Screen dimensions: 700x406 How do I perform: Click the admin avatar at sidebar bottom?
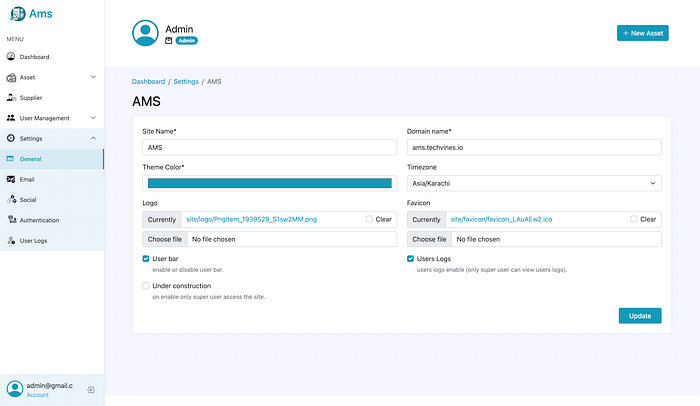[x=15, y=389]
